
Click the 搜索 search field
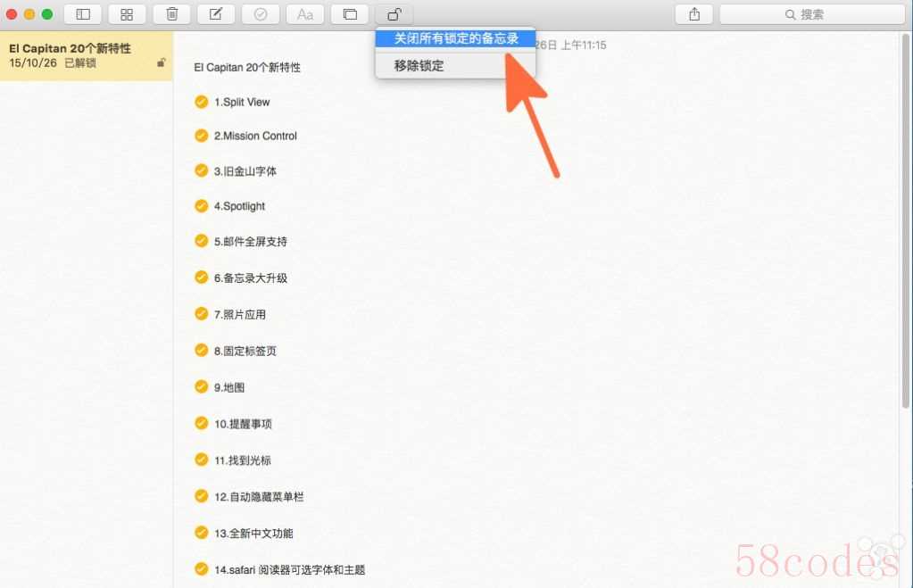811,14
